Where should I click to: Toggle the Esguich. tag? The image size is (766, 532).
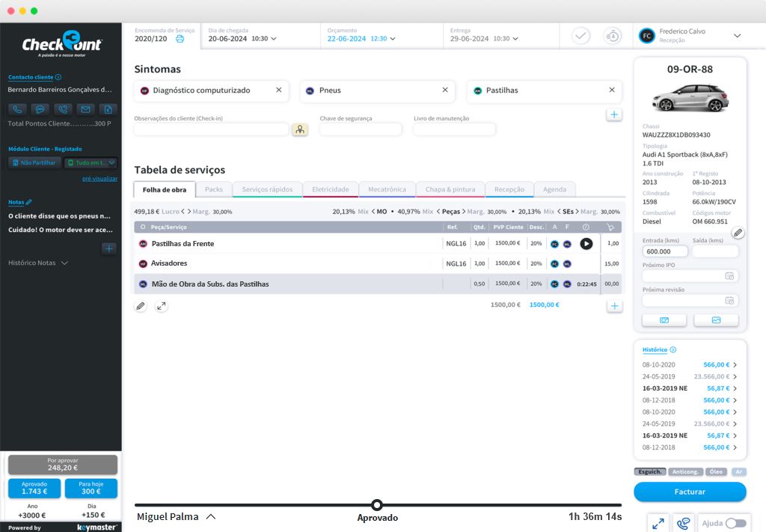point(650,472)
